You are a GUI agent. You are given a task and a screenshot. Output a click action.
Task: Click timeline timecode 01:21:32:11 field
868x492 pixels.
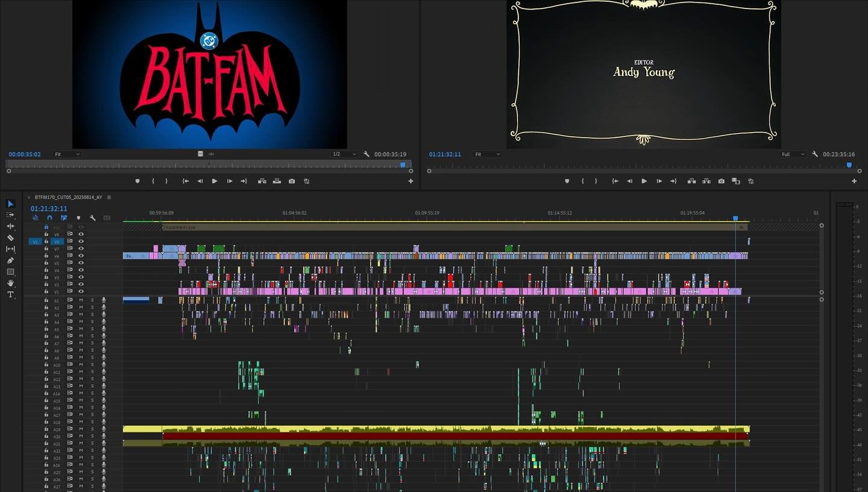[x=49, y=209]
